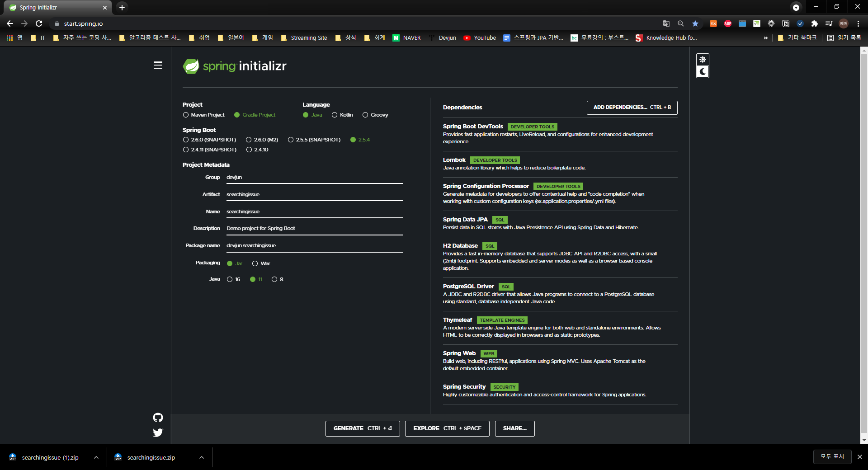The height and width of the screenshot is (470, 868).
Task: Switch to dark theme with moon icon
Action: coord(703,71)
